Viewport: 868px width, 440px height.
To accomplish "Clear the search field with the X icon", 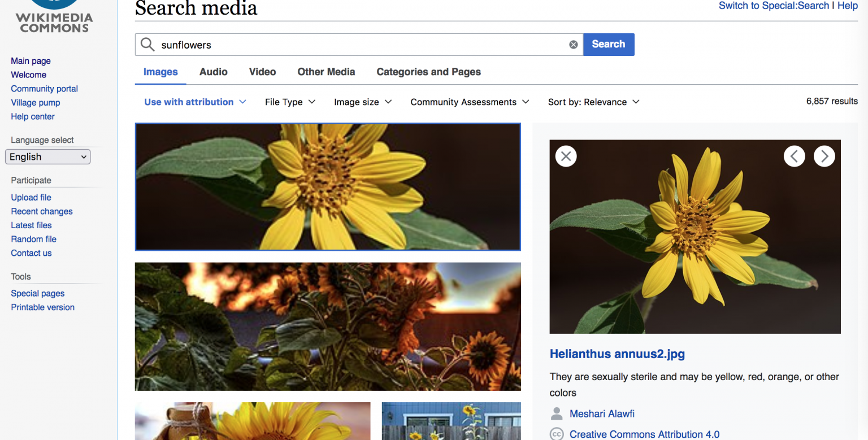I will click(x=573, y=44).
